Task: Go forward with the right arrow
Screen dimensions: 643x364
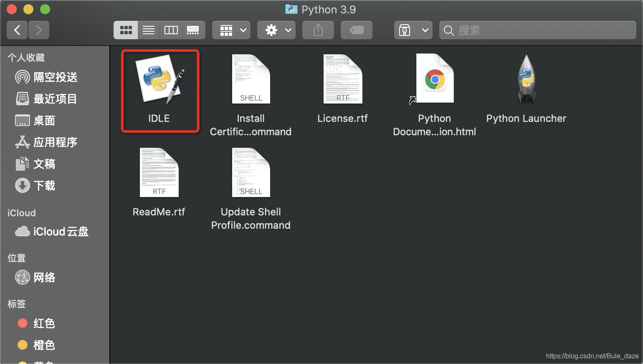Action: point(39,30)
